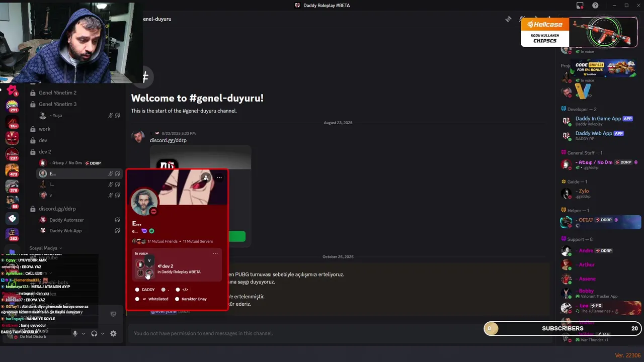Open the Threads icon in channel header
The image size is (644, 362).
(508, 19)
